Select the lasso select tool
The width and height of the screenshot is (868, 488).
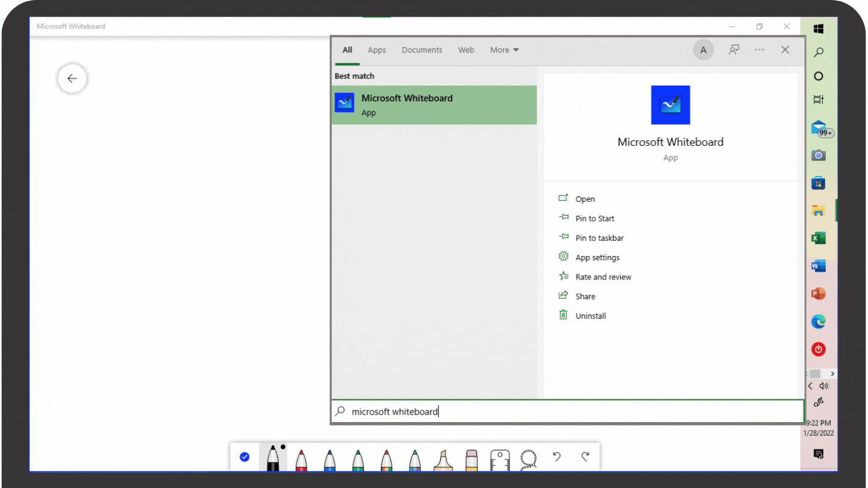529,459
